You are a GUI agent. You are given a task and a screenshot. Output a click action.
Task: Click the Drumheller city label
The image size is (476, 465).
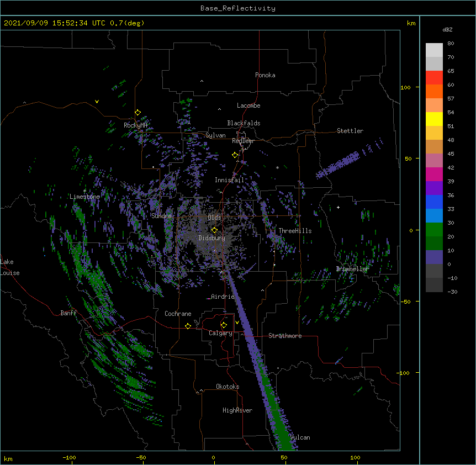(x=352, y=269)
